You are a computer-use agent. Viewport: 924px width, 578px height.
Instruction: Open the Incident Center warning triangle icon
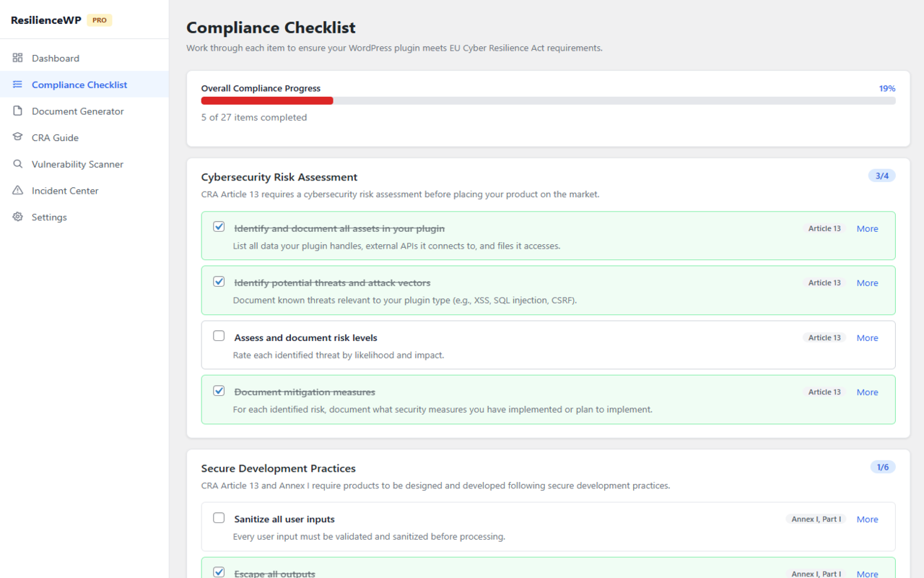pyautogui.click(x=17, y=190)
